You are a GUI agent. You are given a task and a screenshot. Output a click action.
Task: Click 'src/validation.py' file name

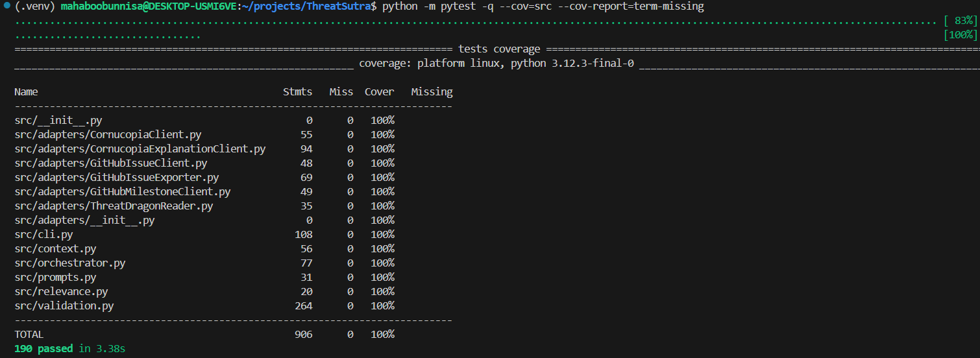pyautogui.click(x=64, y=306)
